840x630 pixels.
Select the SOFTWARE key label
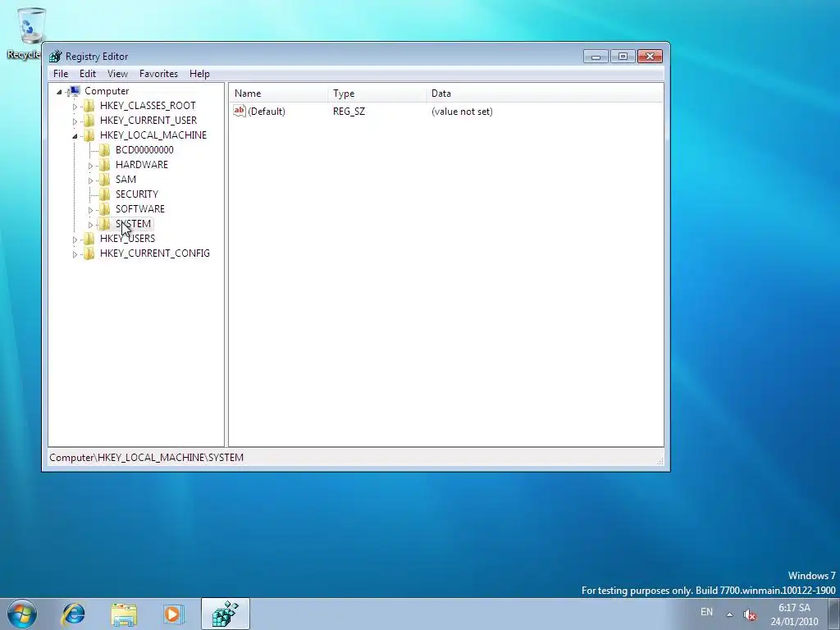[x=140, y=209]
